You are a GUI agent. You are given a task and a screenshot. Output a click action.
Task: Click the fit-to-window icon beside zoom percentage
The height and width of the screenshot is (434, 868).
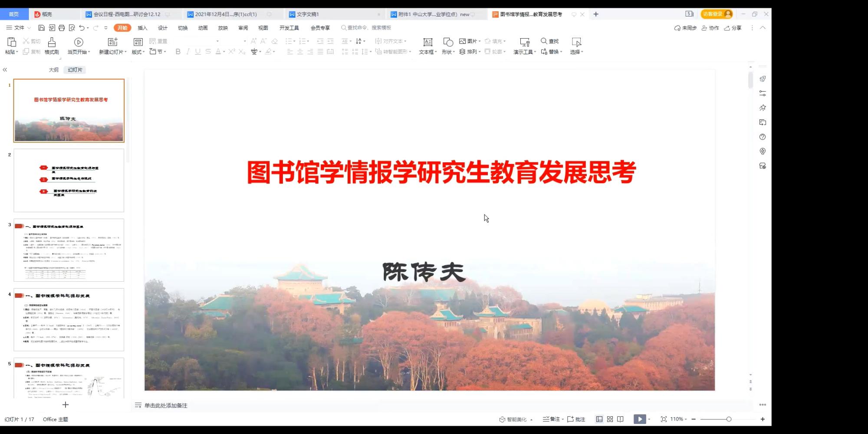click(664, 419)
